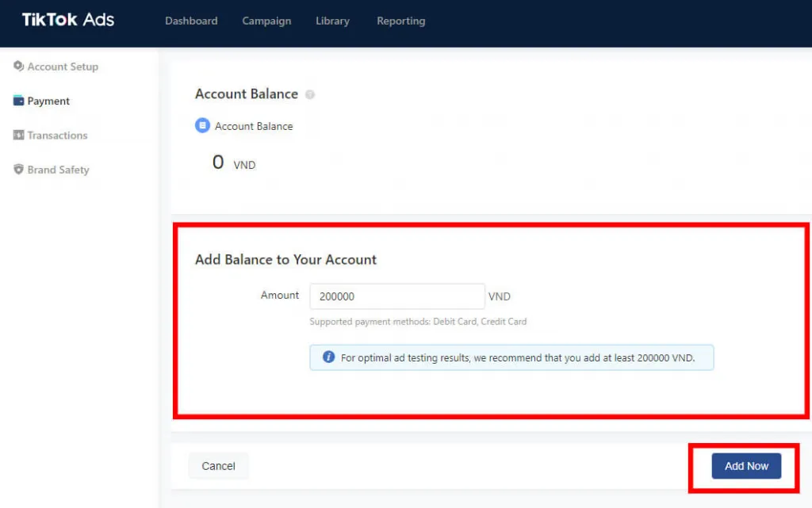
Task: Open Transactions from the sidebar
Action: pos(57,136)
